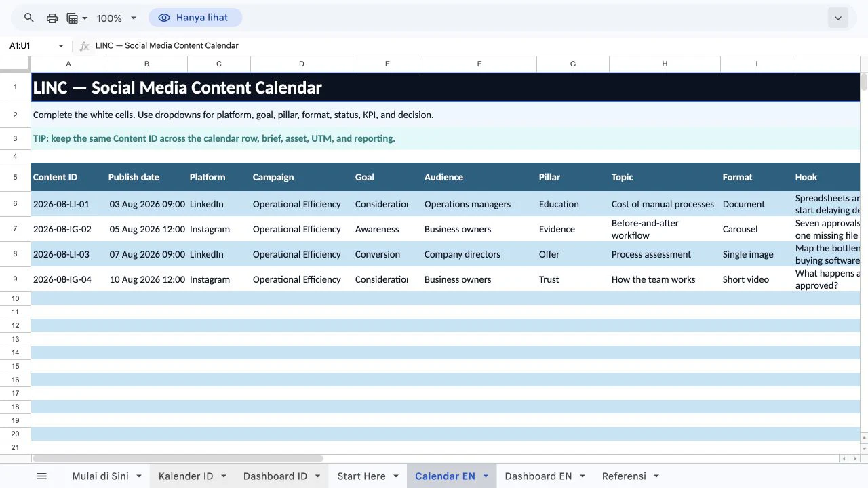Click the Operations managers cell

479,204
